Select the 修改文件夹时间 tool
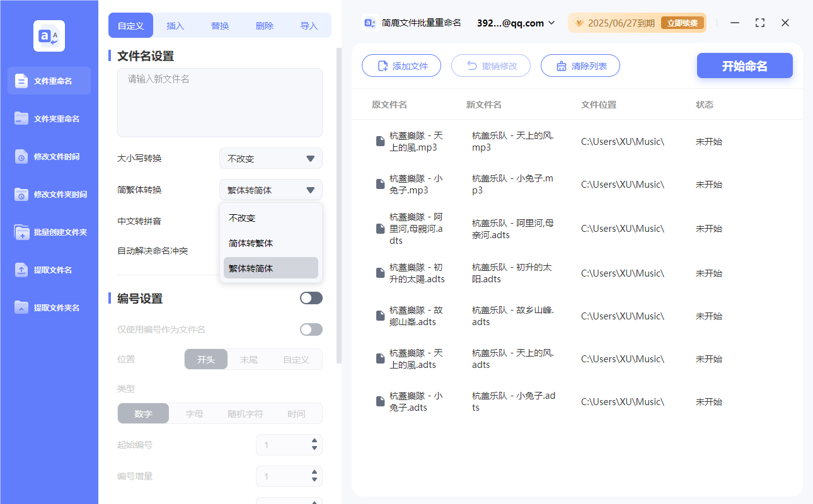 (48, 194)
